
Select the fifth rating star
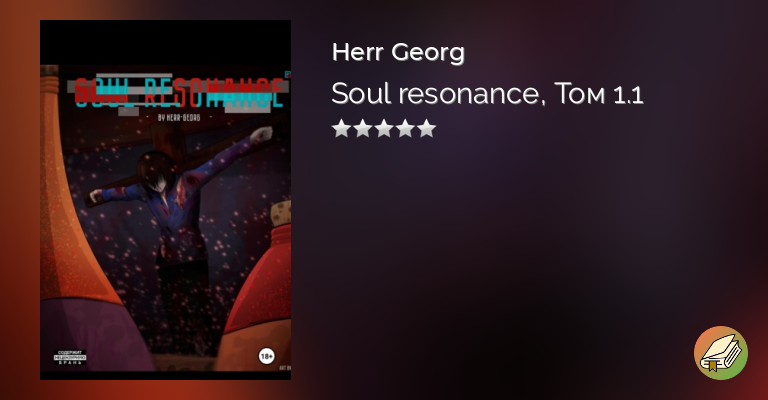coord(426,128)
